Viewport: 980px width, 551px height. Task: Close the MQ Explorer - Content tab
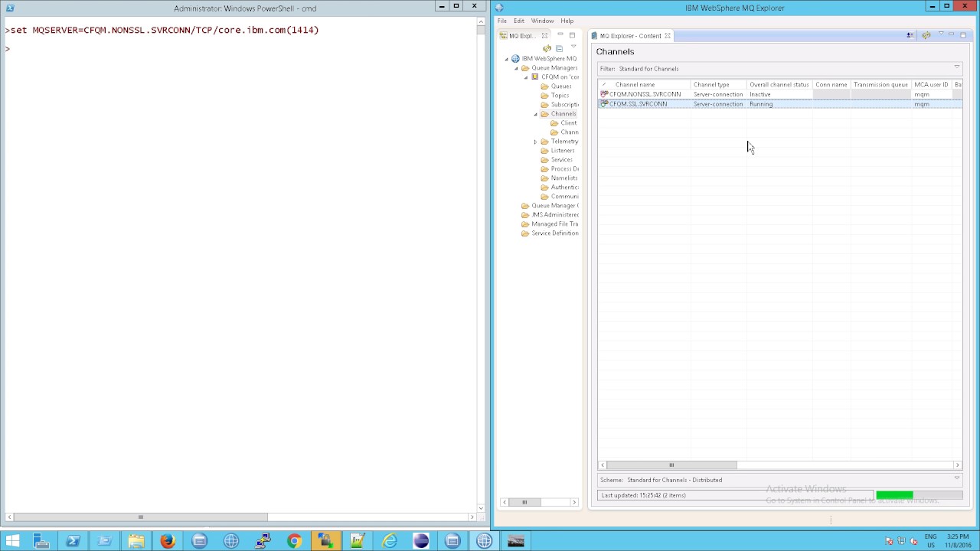[x=667, y=36]
